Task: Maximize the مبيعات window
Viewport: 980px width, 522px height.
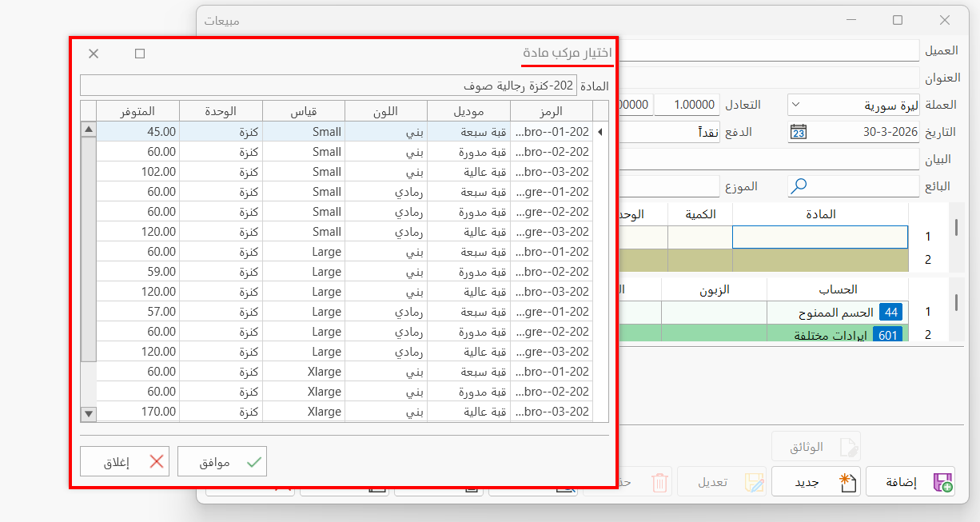Action: coord(898,20)
